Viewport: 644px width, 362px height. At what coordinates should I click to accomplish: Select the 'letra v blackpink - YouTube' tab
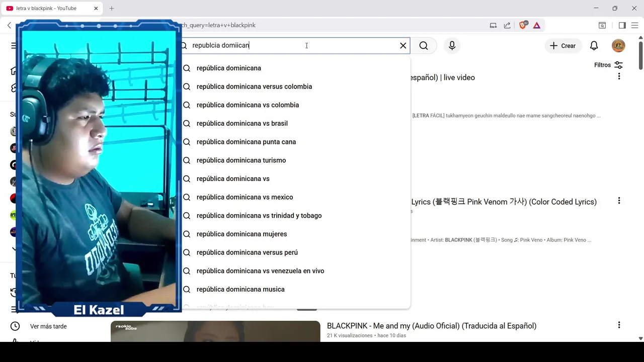(52, 8)
